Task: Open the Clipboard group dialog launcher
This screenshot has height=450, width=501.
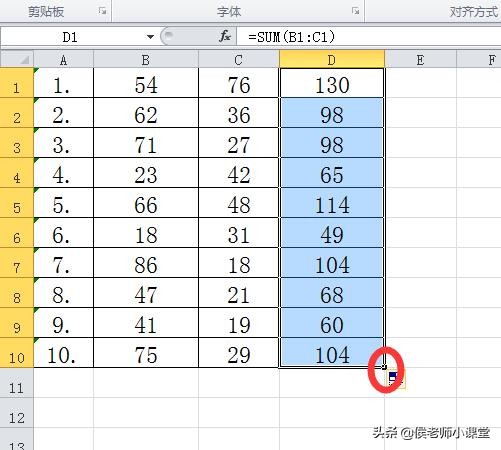Action: click(x=102, y=11)
